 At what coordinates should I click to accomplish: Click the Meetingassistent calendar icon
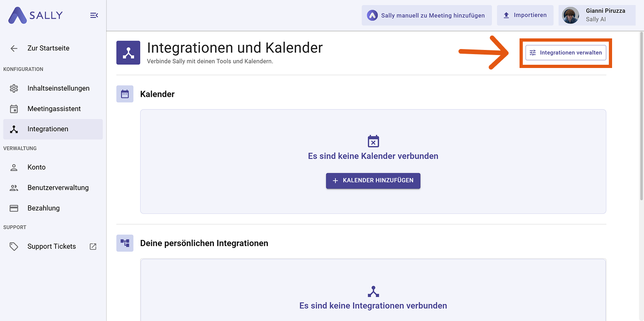point(14,109)
